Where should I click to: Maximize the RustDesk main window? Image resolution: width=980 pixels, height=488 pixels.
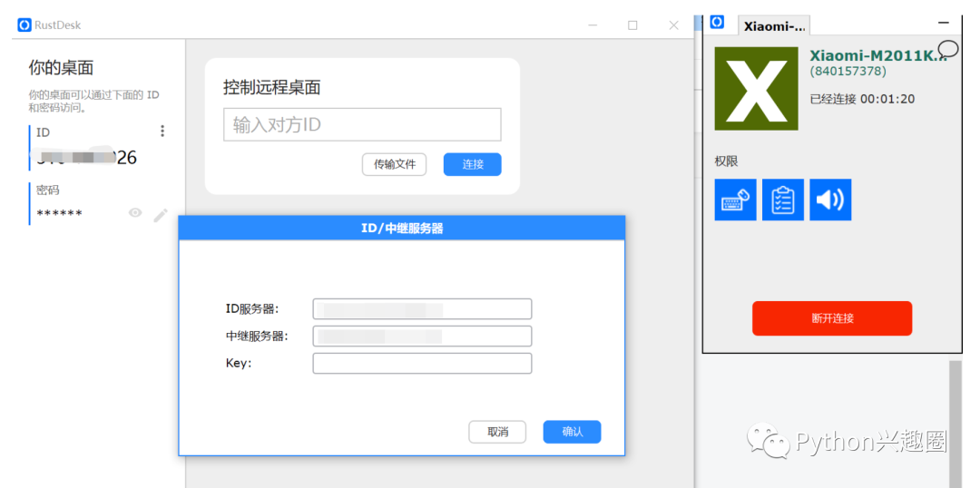click(x=632, y=25)
